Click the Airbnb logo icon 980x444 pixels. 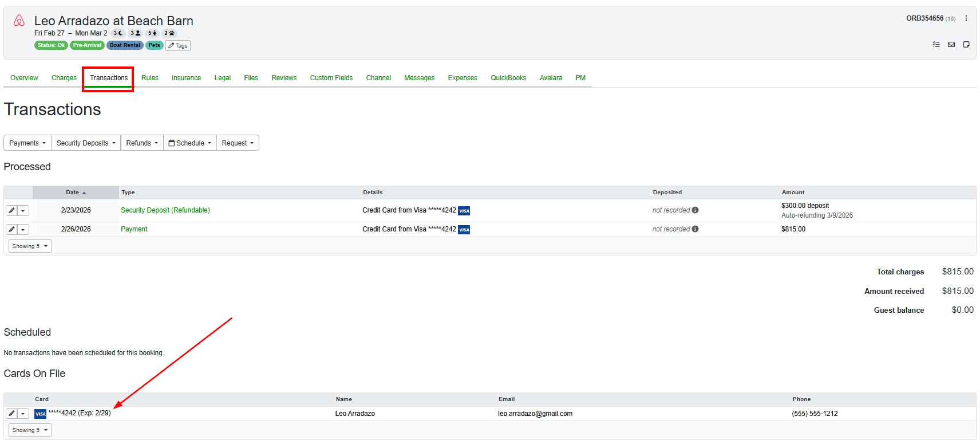tap(19, 21)
